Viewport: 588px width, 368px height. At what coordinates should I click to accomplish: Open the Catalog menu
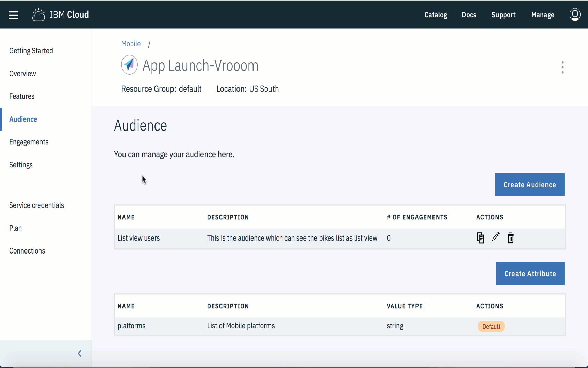coord(436,15)
